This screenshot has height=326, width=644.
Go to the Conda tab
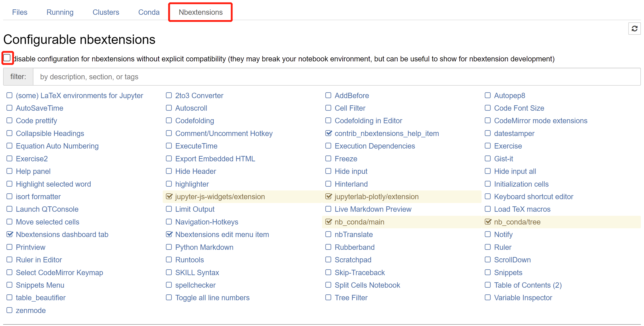[149, 12]
